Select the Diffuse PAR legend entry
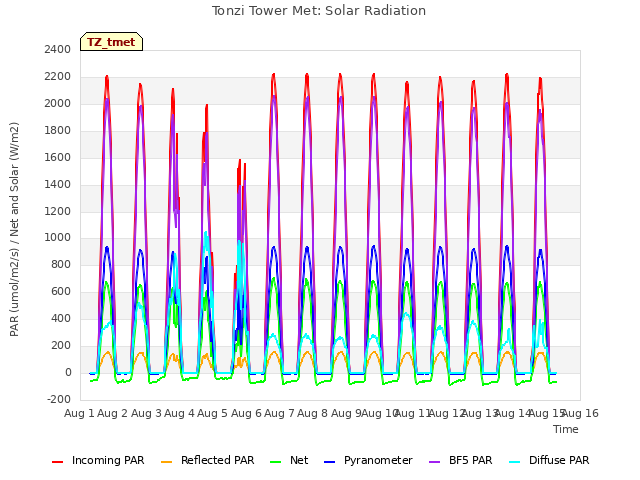The width and height of the screenshot is (640, 480). click(549, 460)
